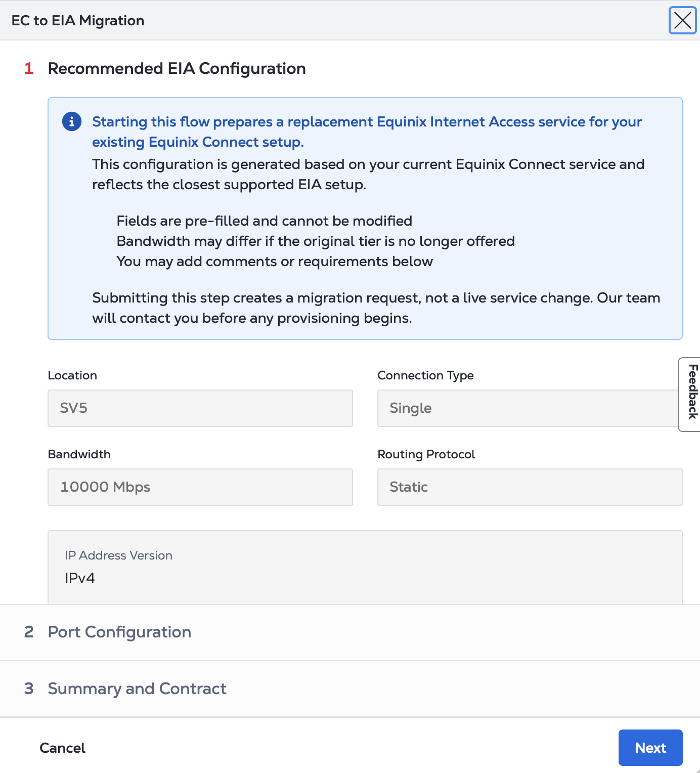Screen dimensions: 700x773
Task: Cancel the migration flow
Action: click(62, 748)
